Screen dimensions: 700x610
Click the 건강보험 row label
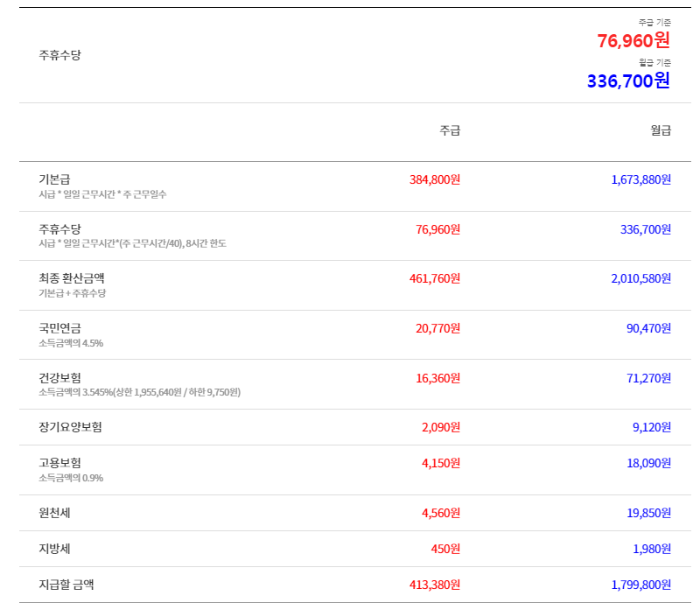point(59,378)
